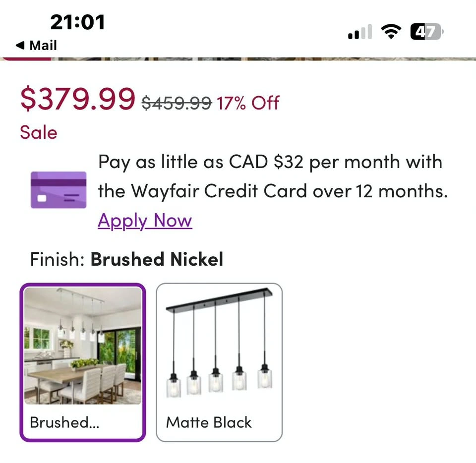
Task: Tap the red Sale label
Action: point(39,132)
